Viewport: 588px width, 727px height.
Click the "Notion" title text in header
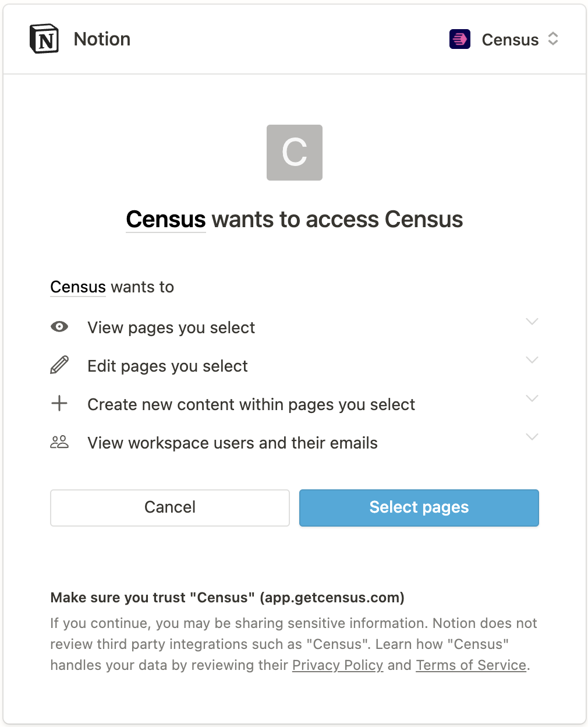point(102,39)
